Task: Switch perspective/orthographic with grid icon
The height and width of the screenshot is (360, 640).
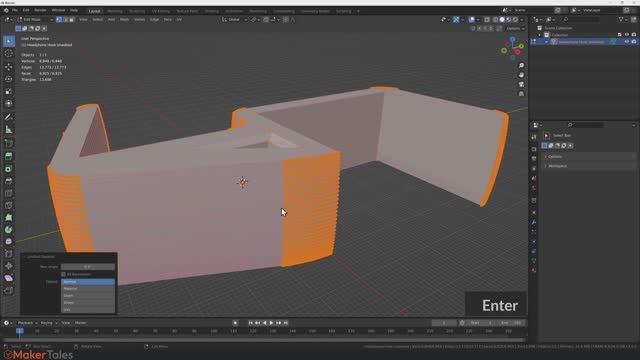Action: pyautogui.click(x=521, y=94)
